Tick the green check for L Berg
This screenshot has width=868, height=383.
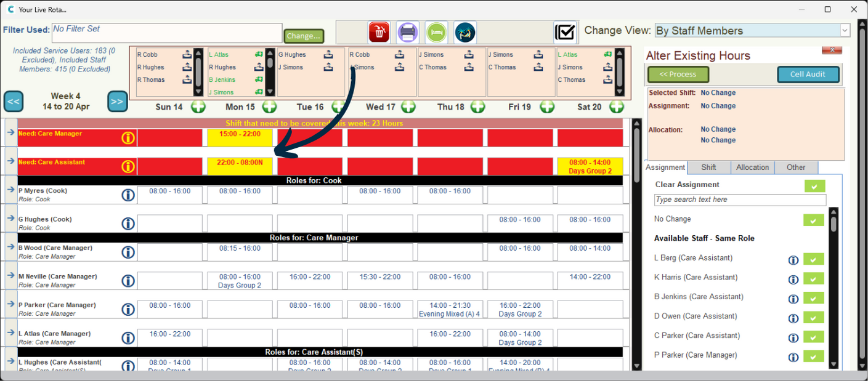pos(813,259)
